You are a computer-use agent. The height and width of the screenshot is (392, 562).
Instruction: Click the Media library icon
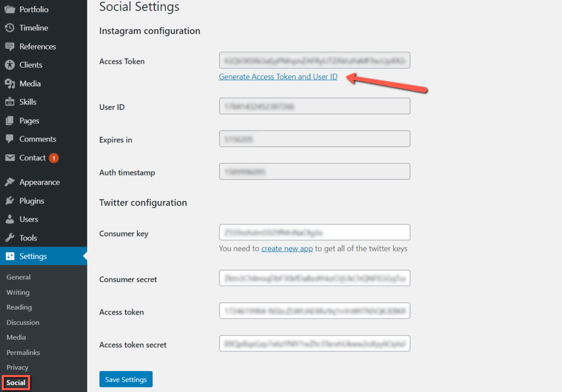[x=10, y=83]
